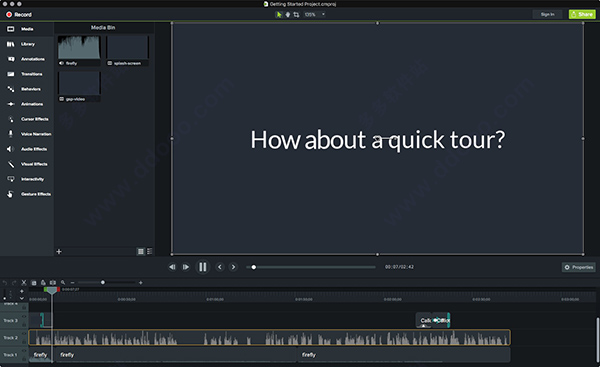The image size is (600, 367).
Task: Add a new track with plus icon
Action: [22, 291]
